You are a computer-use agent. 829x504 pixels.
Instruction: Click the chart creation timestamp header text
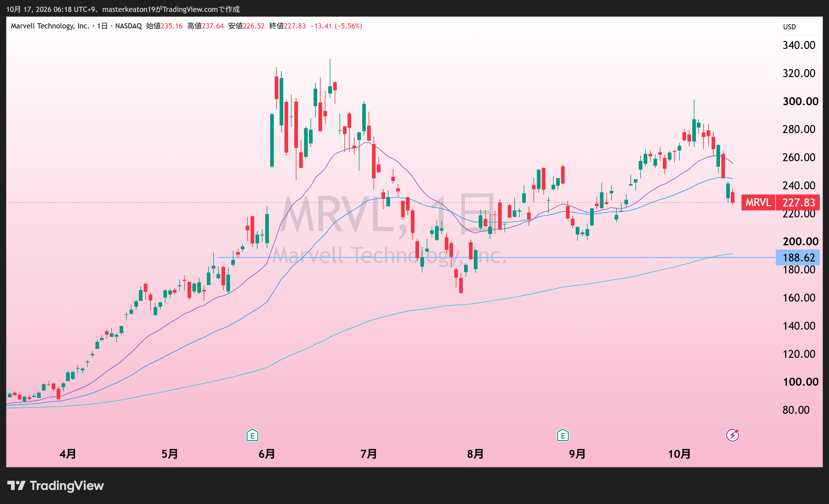click(x=123, y=9)
